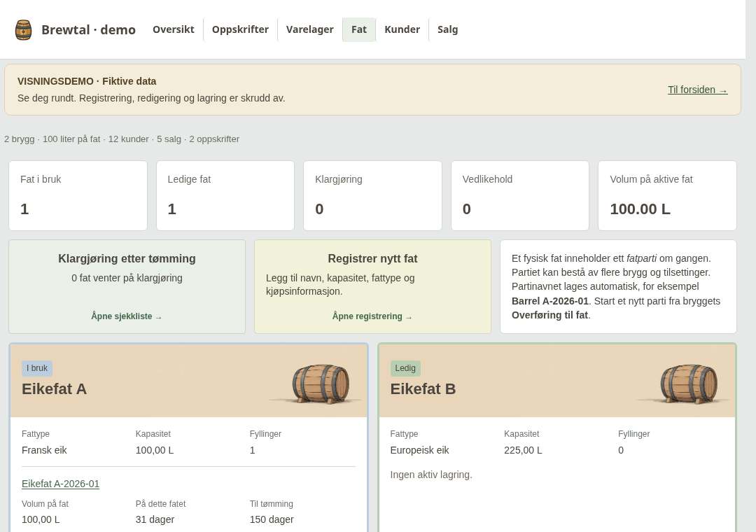Click the Klargjøring count card

[x=372, y=195]
